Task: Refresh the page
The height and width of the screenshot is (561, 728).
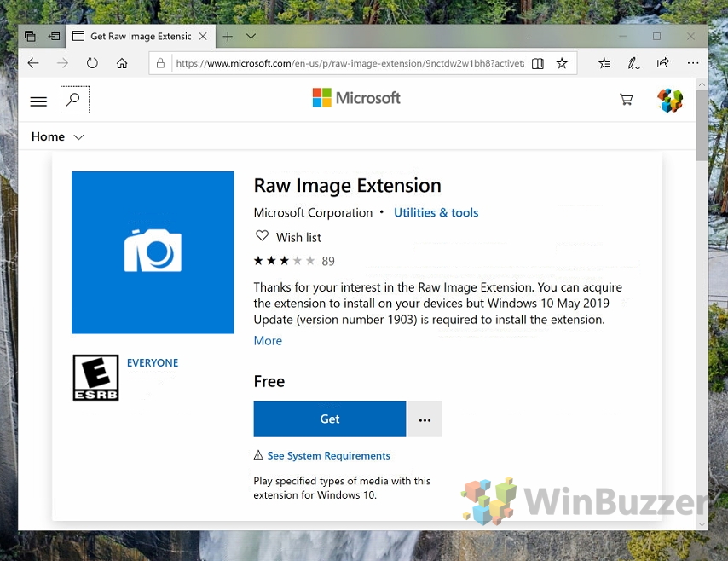Action: click(92, 63)
